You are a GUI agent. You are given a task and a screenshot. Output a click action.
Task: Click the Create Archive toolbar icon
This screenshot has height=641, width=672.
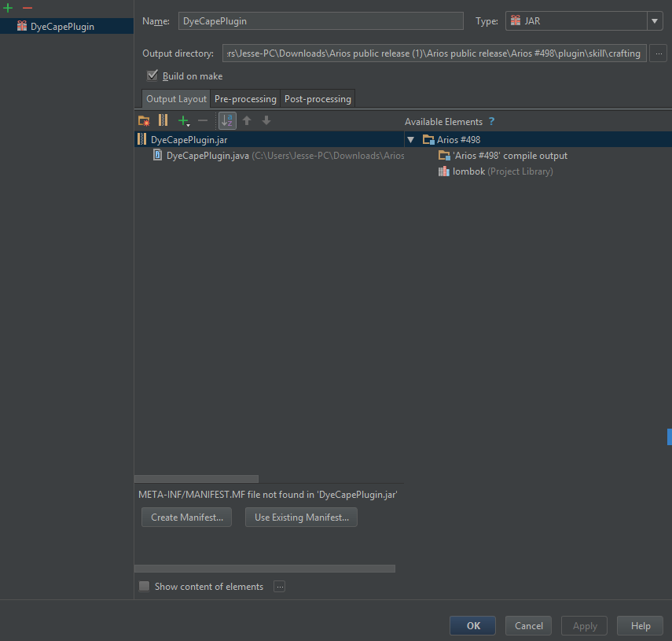tap(163, 120)
